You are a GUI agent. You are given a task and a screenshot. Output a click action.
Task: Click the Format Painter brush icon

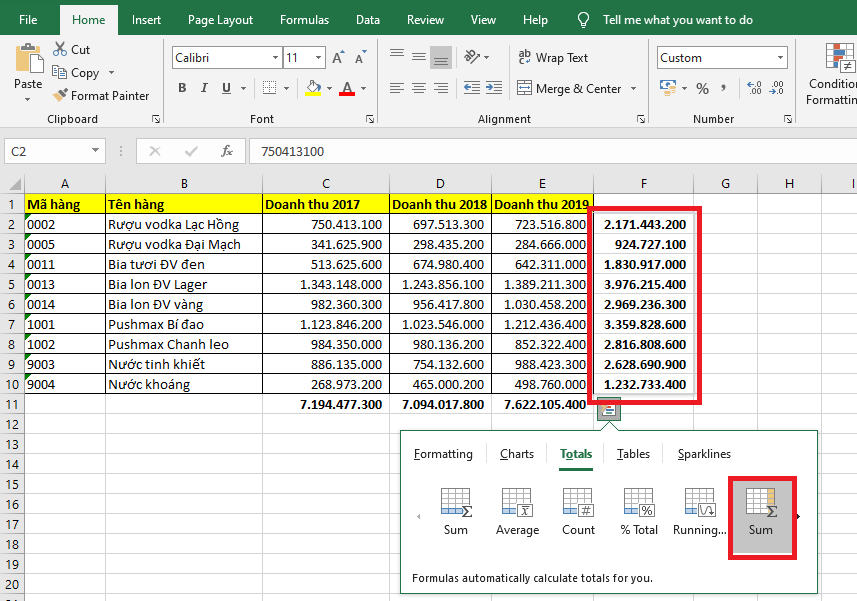coord(61,96)
